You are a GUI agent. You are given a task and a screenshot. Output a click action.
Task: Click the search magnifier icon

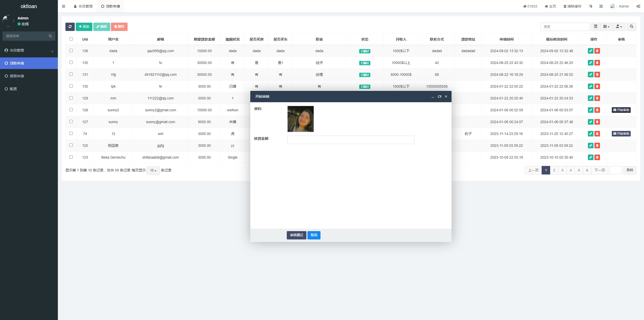tap(634, 27)
